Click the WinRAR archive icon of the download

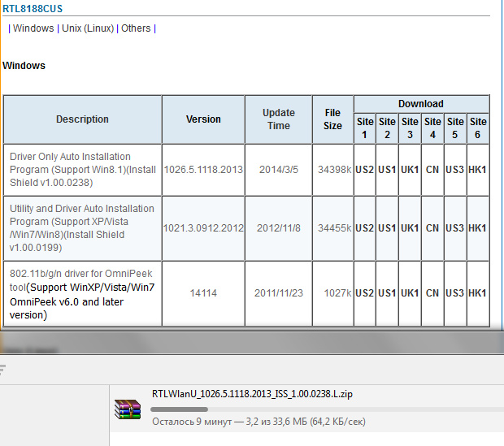pyautogui.click(x=128, y=409)
